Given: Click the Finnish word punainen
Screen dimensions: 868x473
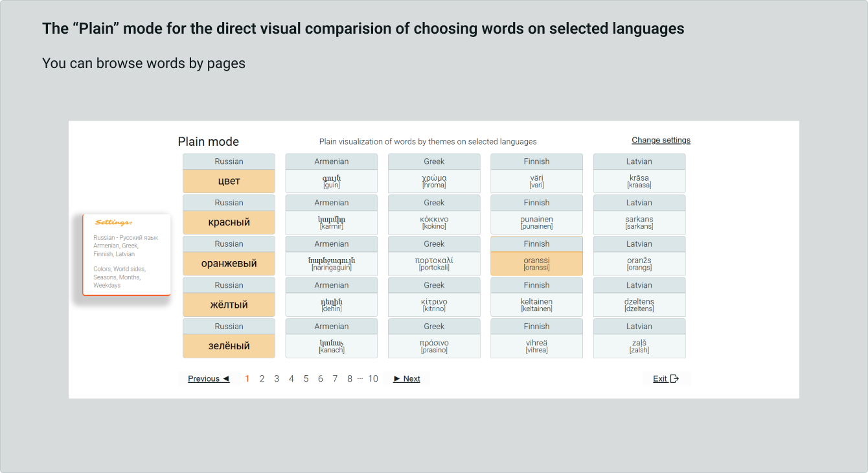Looking at the screenshot, I should pos(536,222).
